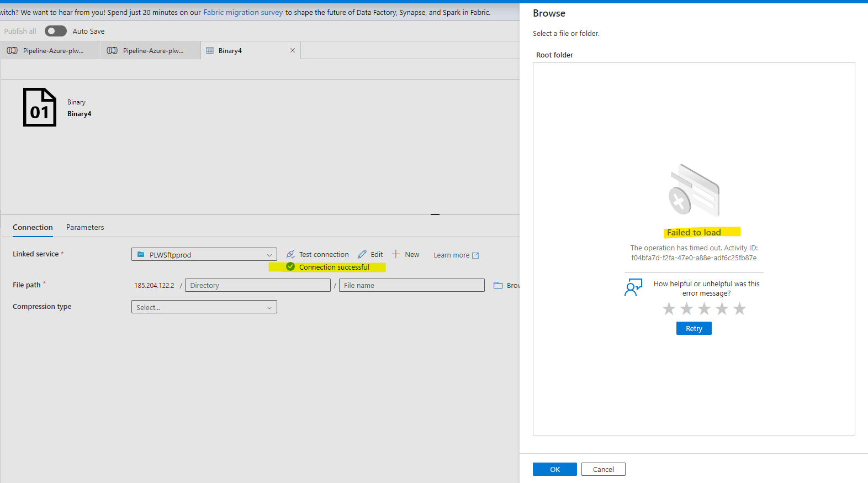This screenshot has width=868, height=483.
Task: Click the green Connection successful checkmark
Action: click(x=290, y=267)
